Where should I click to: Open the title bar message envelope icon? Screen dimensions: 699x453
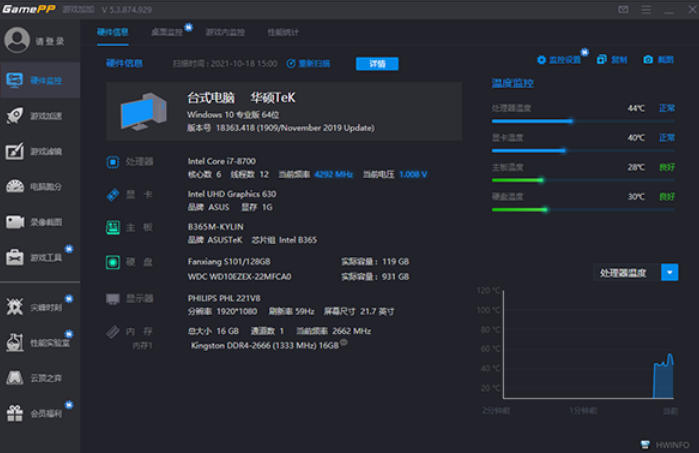click(x=623, y=9)
